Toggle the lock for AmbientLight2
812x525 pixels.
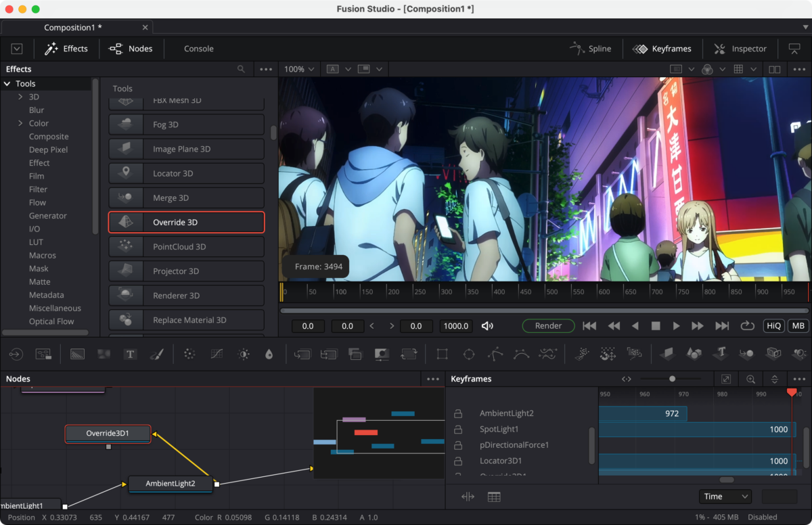point(457,413)
